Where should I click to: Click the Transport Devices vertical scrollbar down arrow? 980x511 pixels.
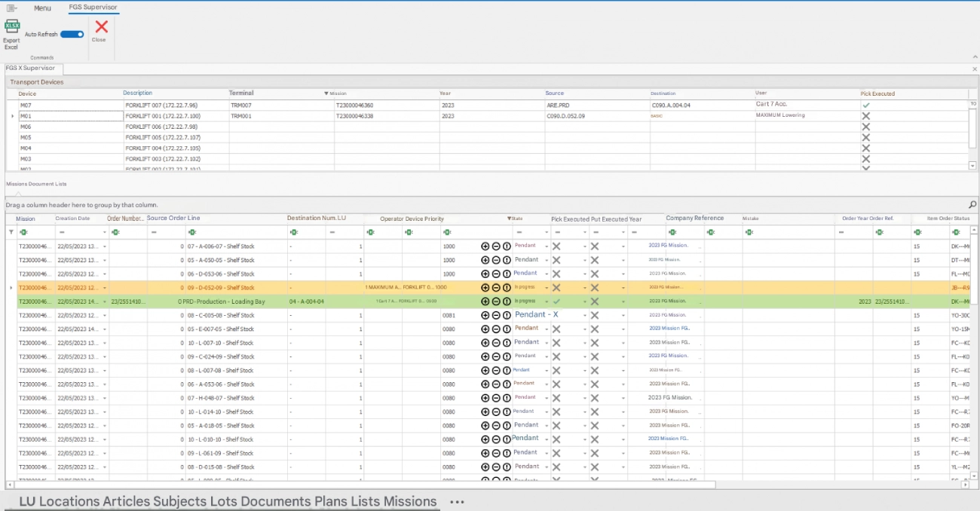(x=972, y=165)
